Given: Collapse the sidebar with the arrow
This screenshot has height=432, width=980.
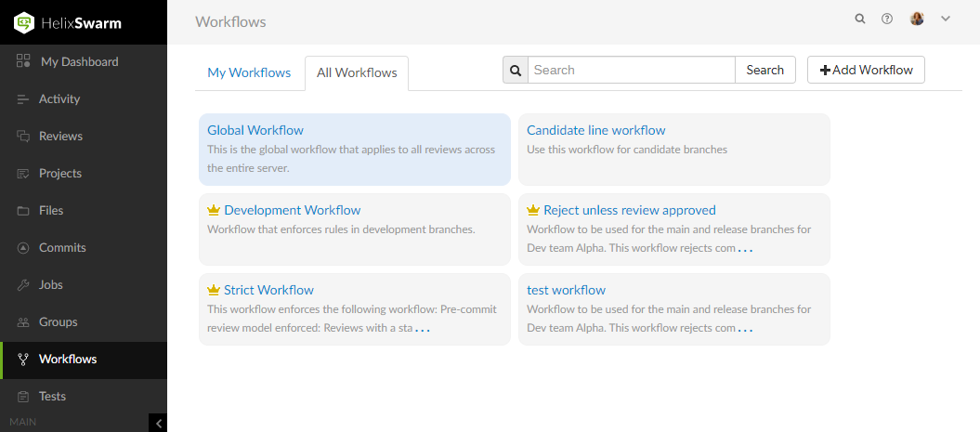Looking at the screenshot, I should click(159, 423).
